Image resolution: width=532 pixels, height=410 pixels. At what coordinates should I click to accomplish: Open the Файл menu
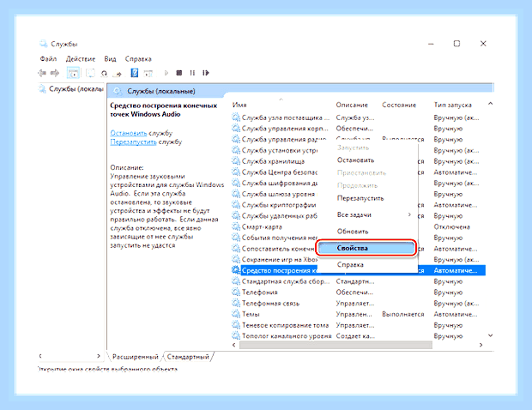[48, 59]
